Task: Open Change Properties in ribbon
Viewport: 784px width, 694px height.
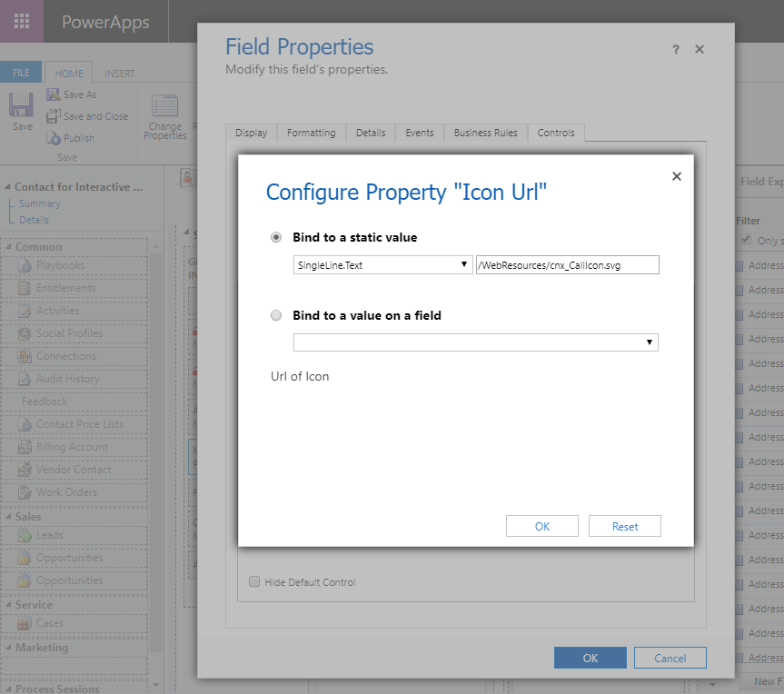Action: [x=164, y=117]
